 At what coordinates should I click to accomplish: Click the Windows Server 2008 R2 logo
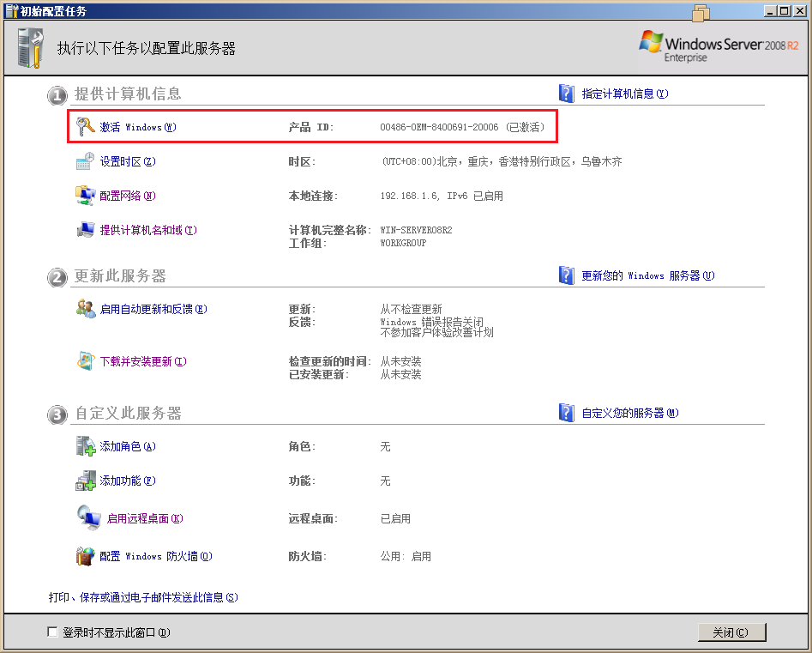click(x=719, y=46)
